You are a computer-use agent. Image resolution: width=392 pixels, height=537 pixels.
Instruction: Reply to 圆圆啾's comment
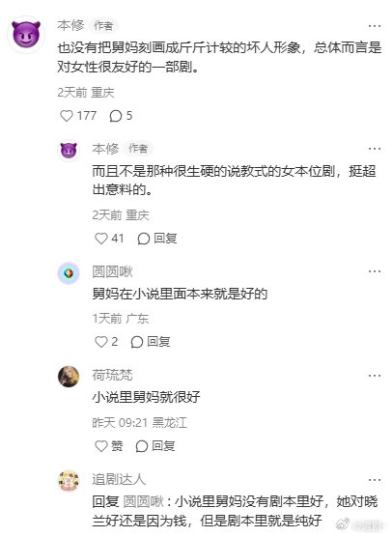151,342
